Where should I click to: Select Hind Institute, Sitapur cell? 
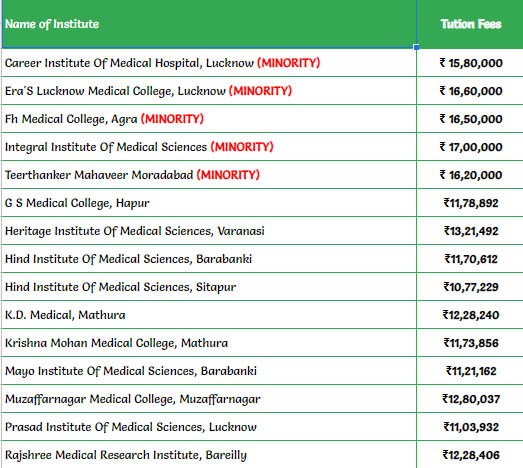tap(209, 287)
